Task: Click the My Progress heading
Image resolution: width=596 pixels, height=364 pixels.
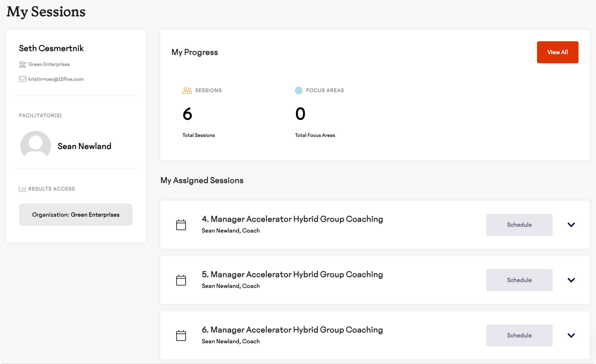Action: [x=195, y=52]
